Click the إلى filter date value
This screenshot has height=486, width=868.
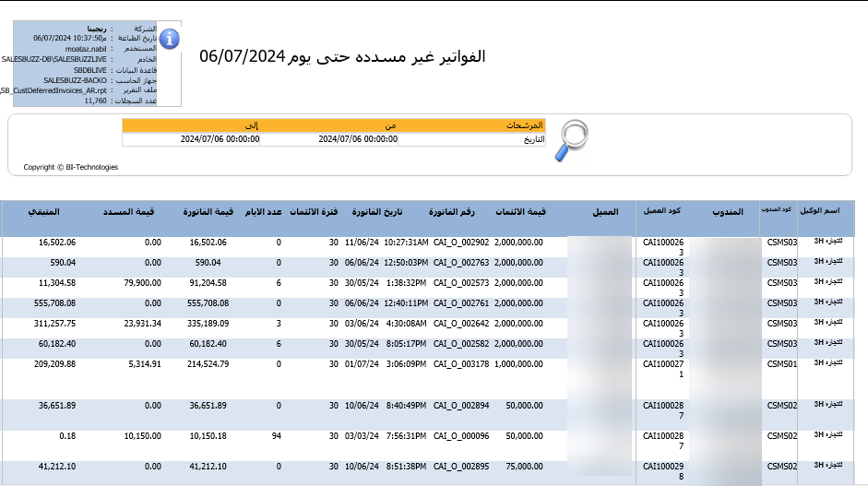pos(220,139)
